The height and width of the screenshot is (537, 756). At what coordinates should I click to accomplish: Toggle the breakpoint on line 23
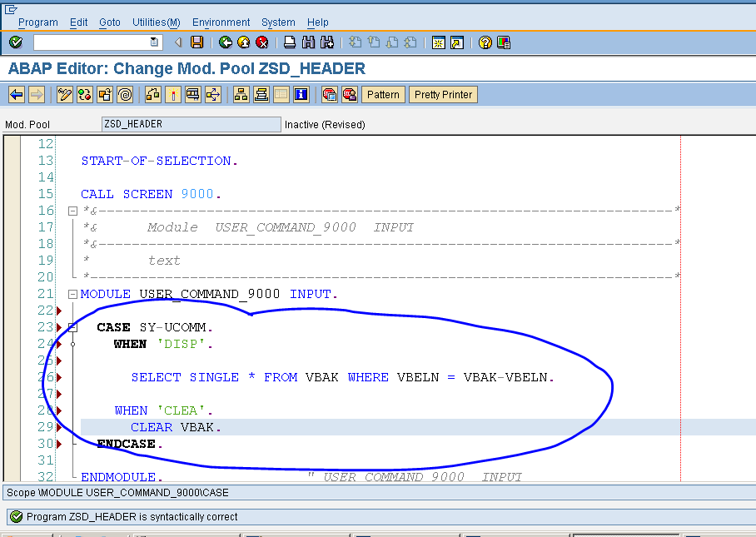[58, 326]
